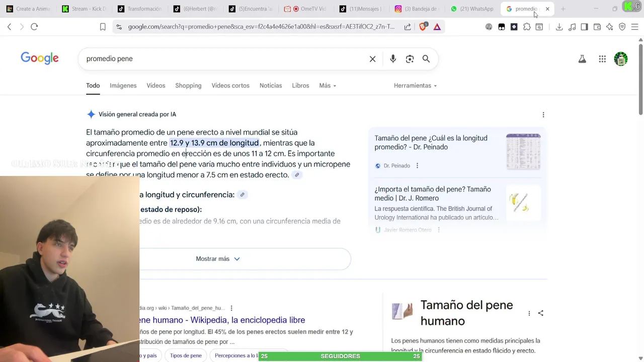Switch to the Instagram Bandeja browser tab
Viewport: 644px width, 362px height.
(x=416, y=9)
